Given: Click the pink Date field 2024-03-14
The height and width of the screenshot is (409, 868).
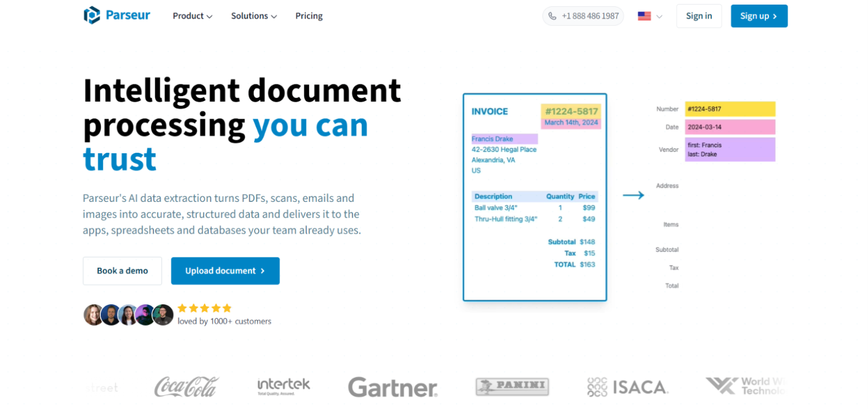Looking at the screenshot, I should [x=730, y=127].
